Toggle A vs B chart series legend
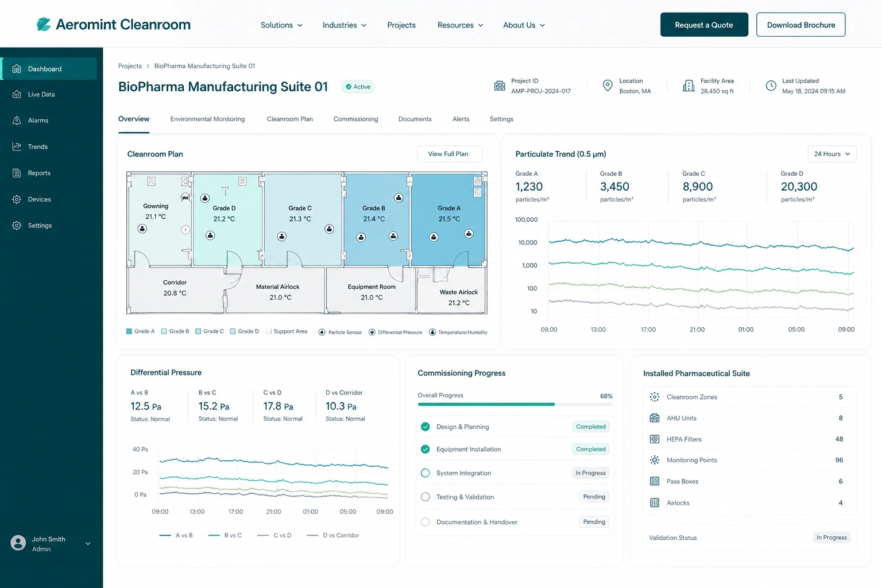This screenshot has height=588, width=882. pos(176,535)
